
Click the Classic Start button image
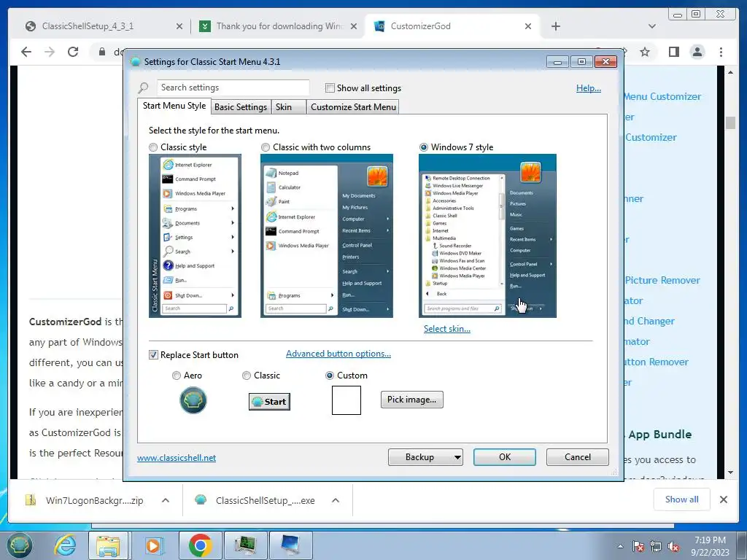point(269,402)
